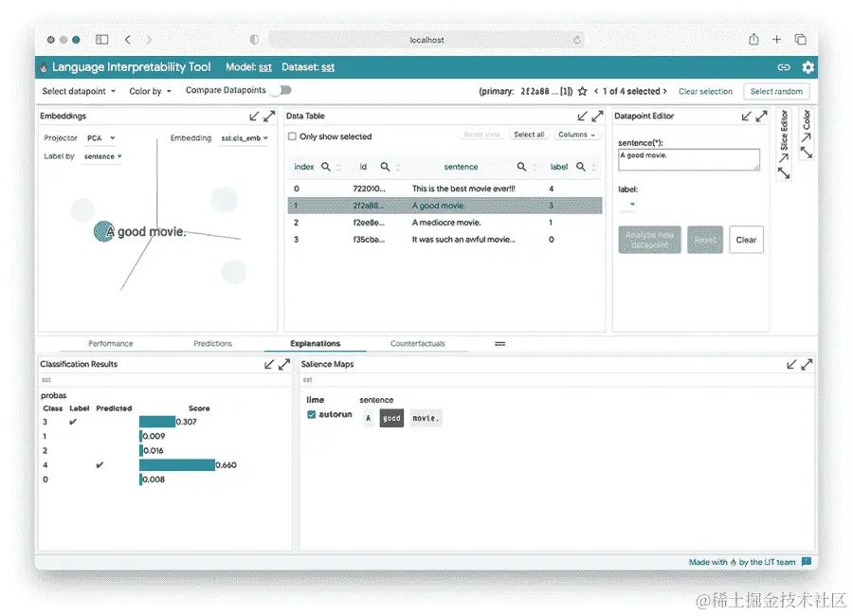853x616 pixels.
Task: Click the Reset button in editor
Action: pyautogui.click(x=705, y=240)
